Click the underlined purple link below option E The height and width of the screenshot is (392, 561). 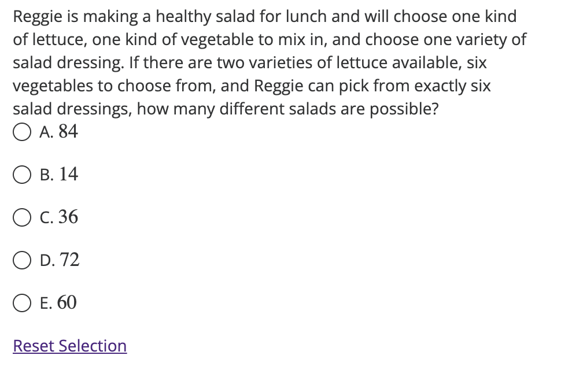point(69,346)
